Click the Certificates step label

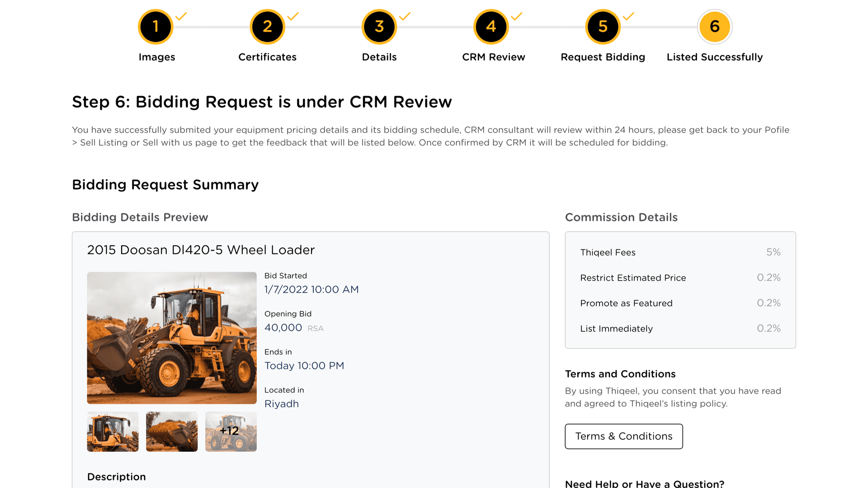[267, 57]
